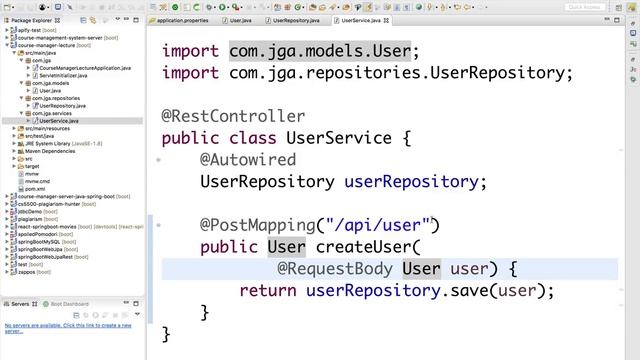Screen dimensions: 640x360
Task: Close the UserService.java editor tab
Action: (x=386, y=20)
